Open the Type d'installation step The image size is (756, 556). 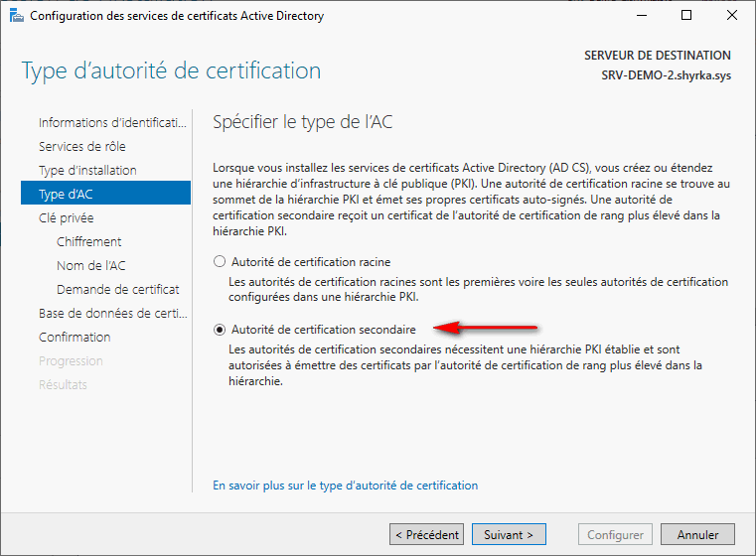click(87, 170)
